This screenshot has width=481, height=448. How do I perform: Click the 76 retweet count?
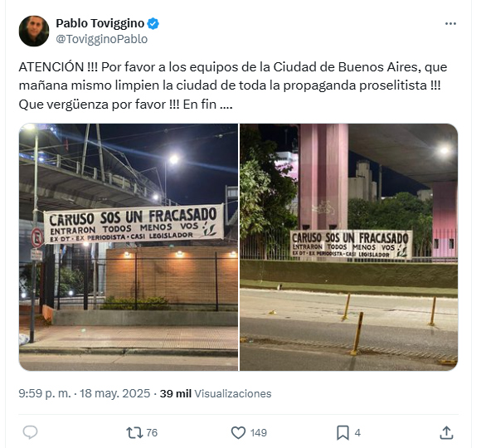[x=152, y=433]
